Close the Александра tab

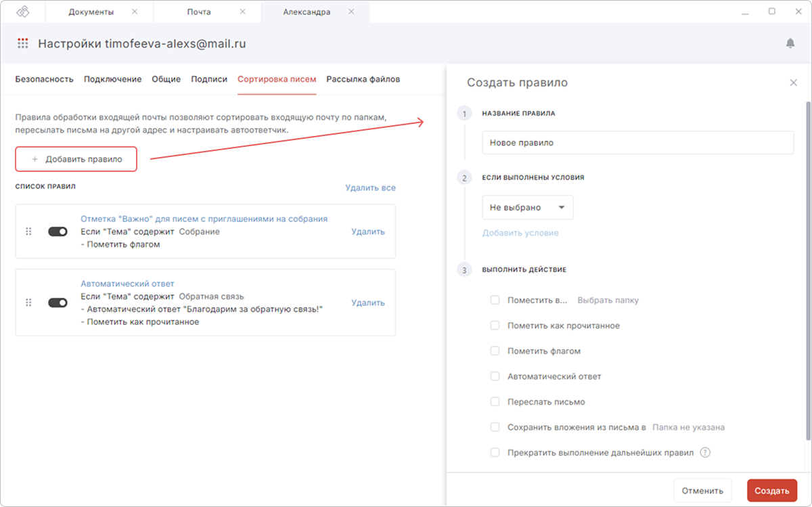point(351,12)
